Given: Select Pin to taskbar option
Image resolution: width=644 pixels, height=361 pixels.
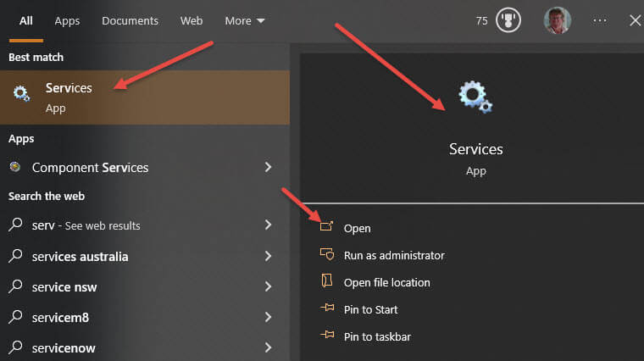Looking at the screenshot, I should (377, 336).
